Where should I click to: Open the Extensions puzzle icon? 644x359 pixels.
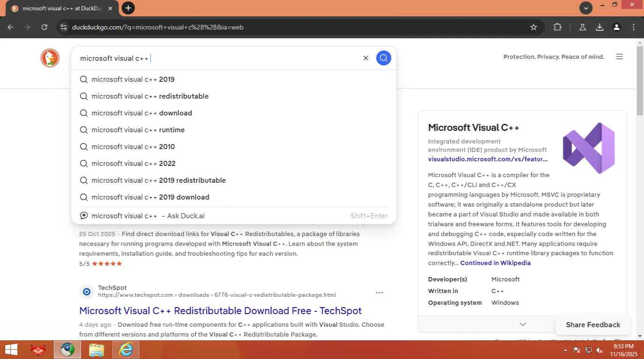557,27
